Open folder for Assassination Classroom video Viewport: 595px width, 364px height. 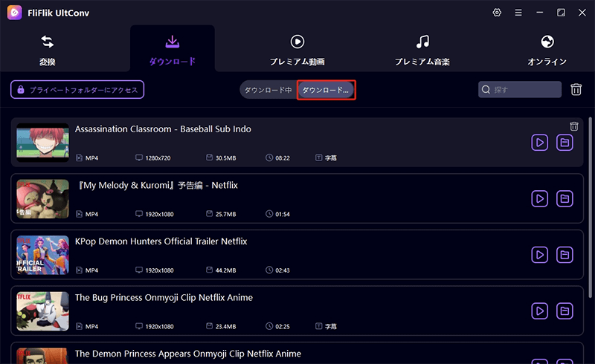click(x=565, y=143)
